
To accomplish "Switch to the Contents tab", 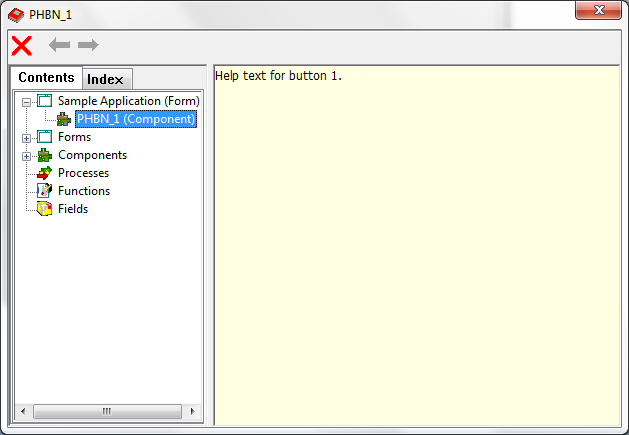I will pos(46,77).
